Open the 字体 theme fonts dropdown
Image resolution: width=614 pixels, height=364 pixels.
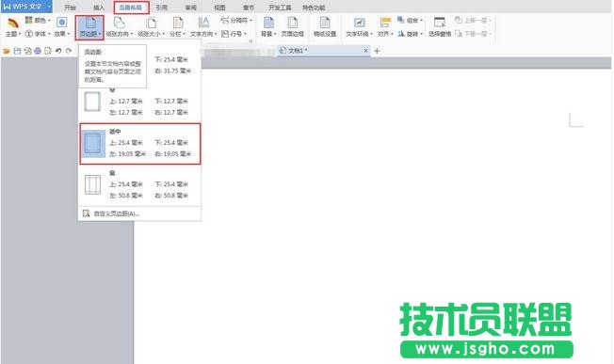click(x=38, y=34)
